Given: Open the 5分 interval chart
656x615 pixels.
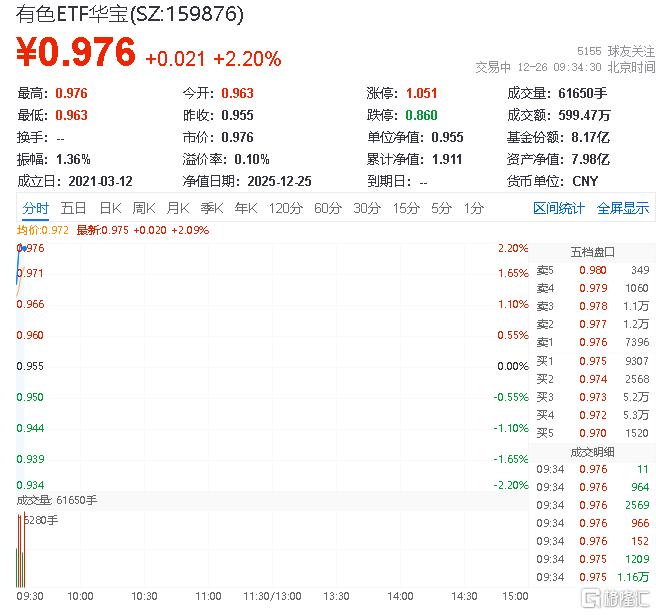Looking at the screenshot, I should click(x=441, y=208).
